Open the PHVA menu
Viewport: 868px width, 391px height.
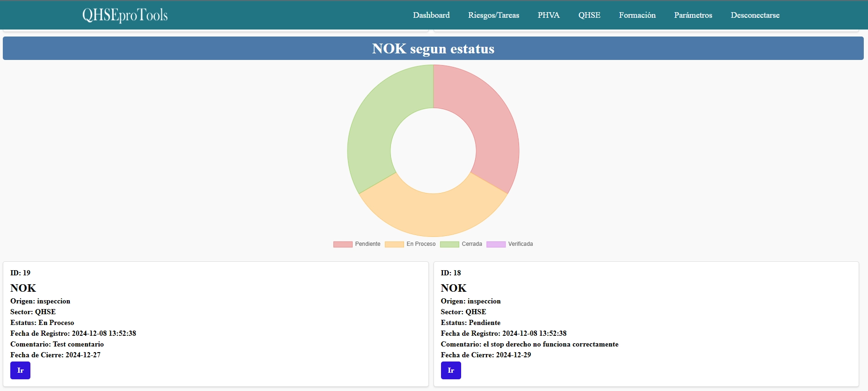tap(548, 15)
